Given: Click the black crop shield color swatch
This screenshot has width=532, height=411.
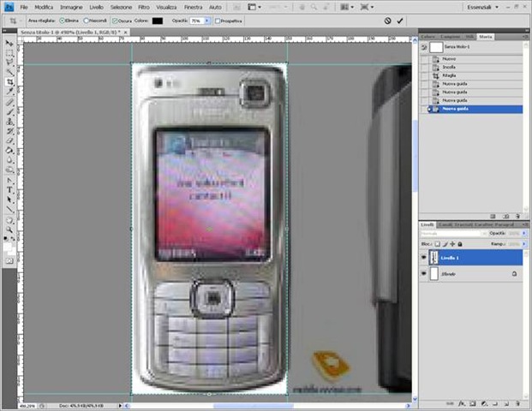Looking at the screenshot, I should [157, 20].
